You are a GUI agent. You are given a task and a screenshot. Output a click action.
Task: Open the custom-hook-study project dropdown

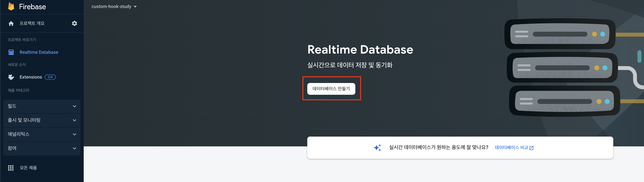[114, 7]
